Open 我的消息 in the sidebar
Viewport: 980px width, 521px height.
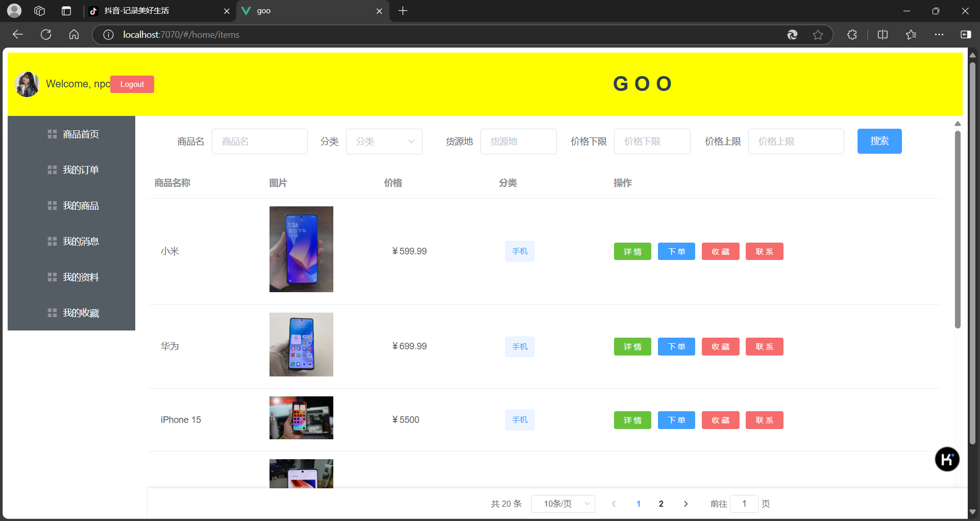(x=71, y=242)
